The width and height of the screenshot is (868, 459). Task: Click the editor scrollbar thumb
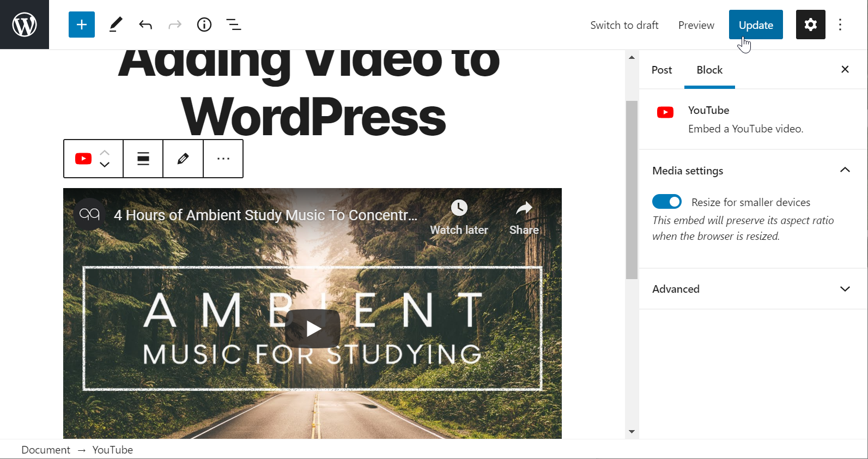click(632, 190)
